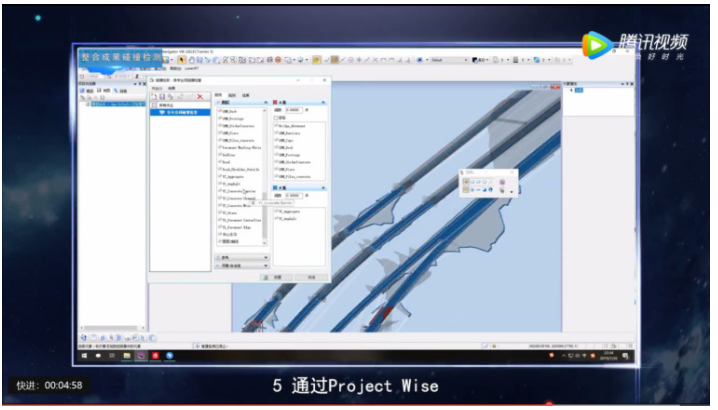The width and height of the screenshot is (718, 410).
Task: Open the Windows Start menu
Action: coord(84,355)
